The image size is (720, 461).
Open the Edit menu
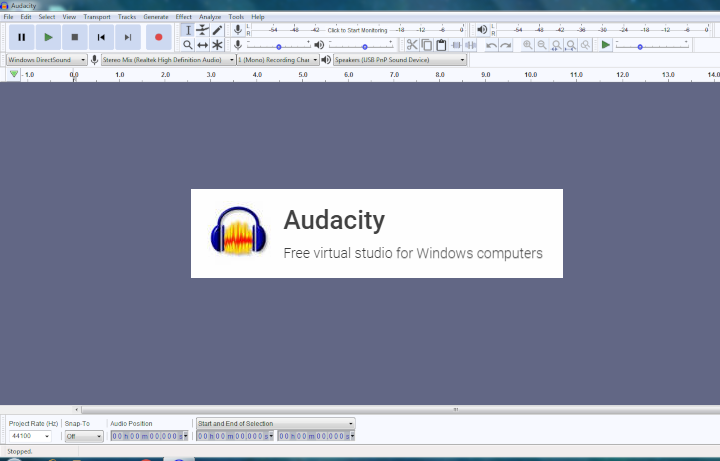point(26,17)
